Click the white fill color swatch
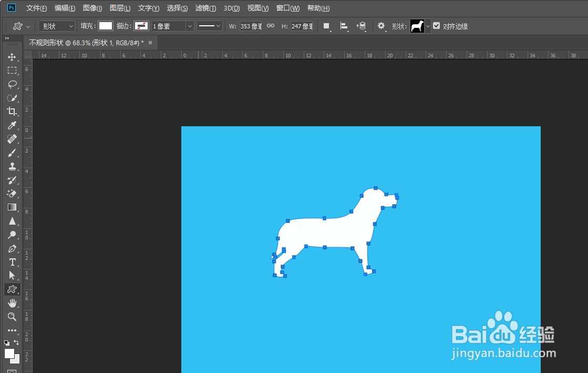The image size is (588, 373). tap(106, 26)
